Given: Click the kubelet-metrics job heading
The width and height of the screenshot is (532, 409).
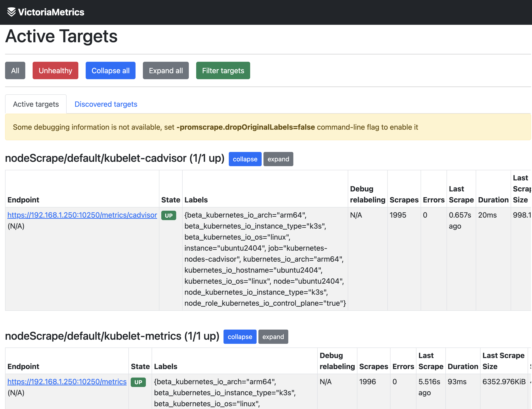Looking at the screenshot, I should point(112,336).
